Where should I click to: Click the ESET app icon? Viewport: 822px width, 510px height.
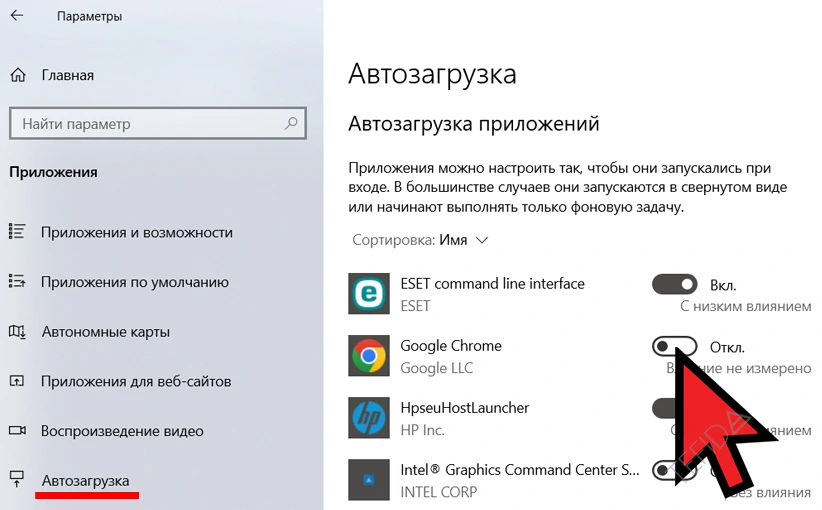coord(369,294)
